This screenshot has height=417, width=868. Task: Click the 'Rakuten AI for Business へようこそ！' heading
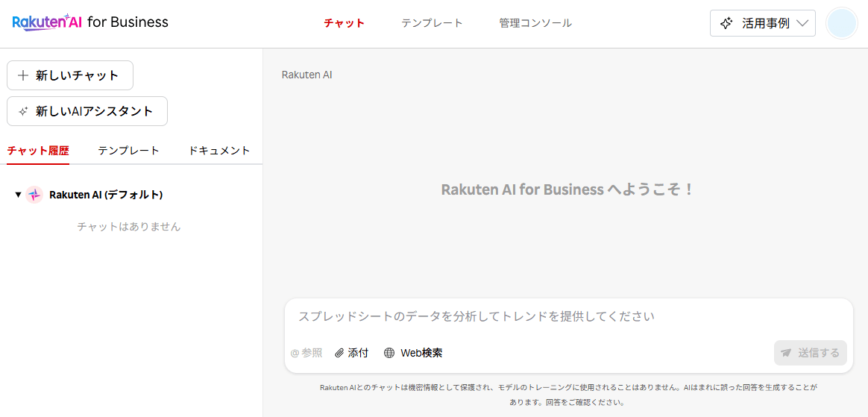pos(567,189)
